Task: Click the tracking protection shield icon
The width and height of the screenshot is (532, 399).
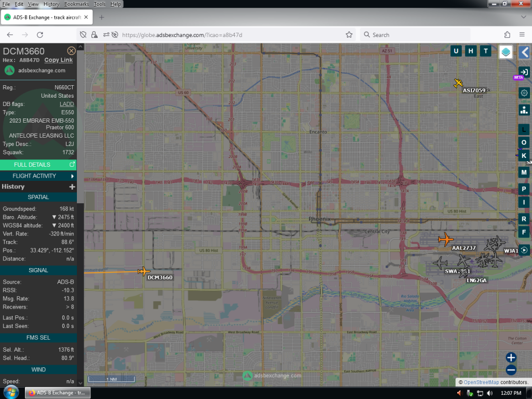Action: point(83,35)
